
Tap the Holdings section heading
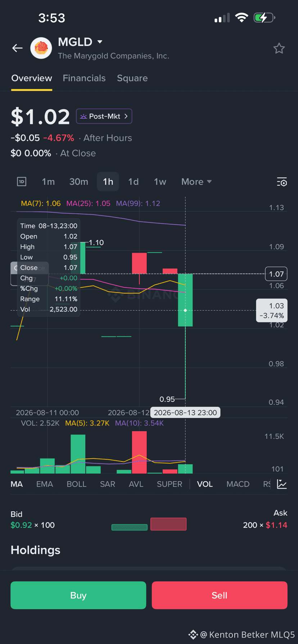pyautogui.click(x=35, y=550)
